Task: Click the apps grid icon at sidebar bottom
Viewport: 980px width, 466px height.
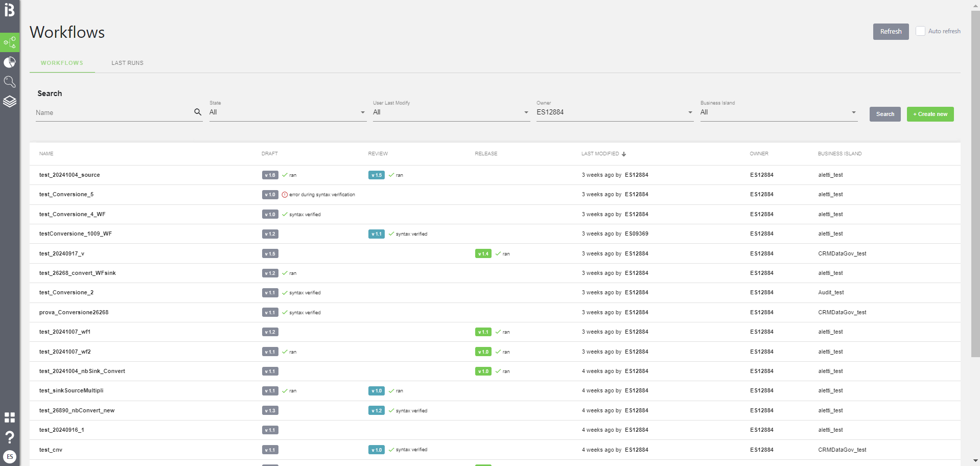Action: [10, 417]
